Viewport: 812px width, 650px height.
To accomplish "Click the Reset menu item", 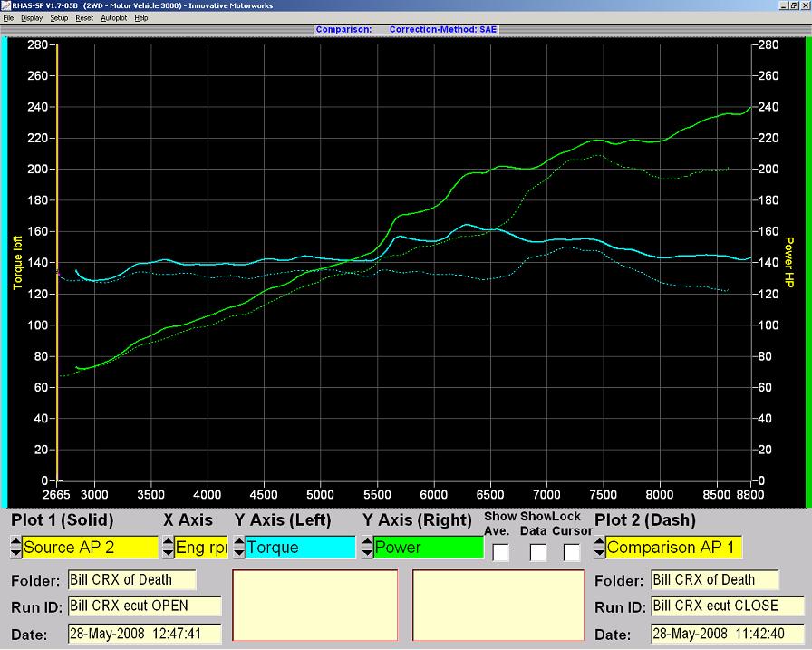I will 84,18.
